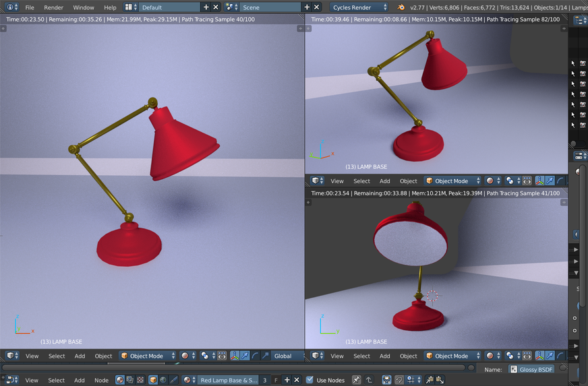Viewport: 588px width, 386px height.
Task: Click the Blender info editor type icon
Action: click(x=9, y=7)
